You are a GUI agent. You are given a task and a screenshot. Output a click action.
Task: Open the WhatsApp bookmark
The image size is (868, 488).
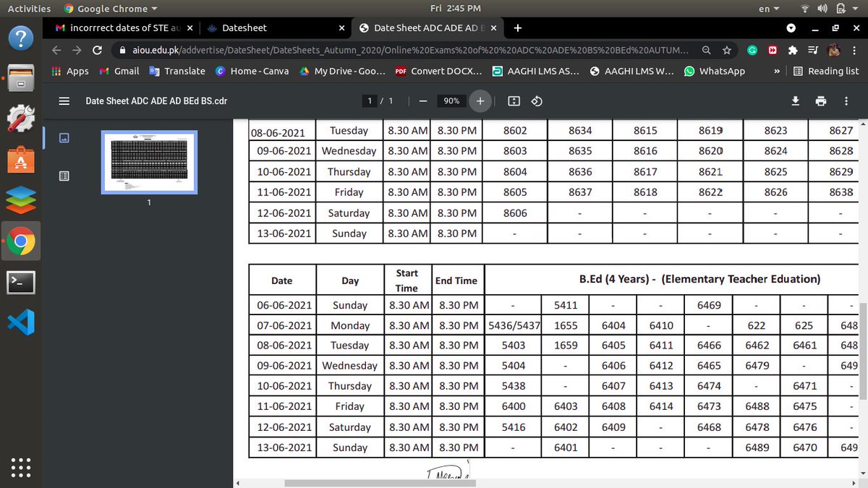pos(715,71)
